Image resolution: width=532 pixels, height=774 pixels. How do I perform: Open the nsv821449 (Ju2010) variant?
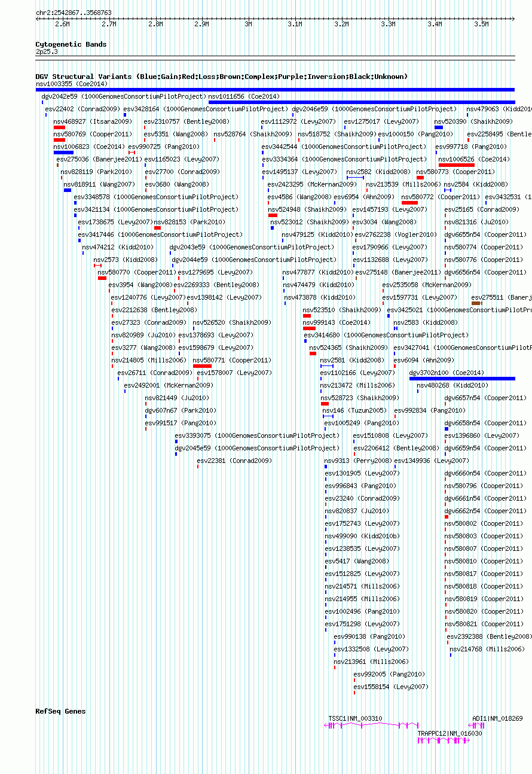click(x=177, y=398)
